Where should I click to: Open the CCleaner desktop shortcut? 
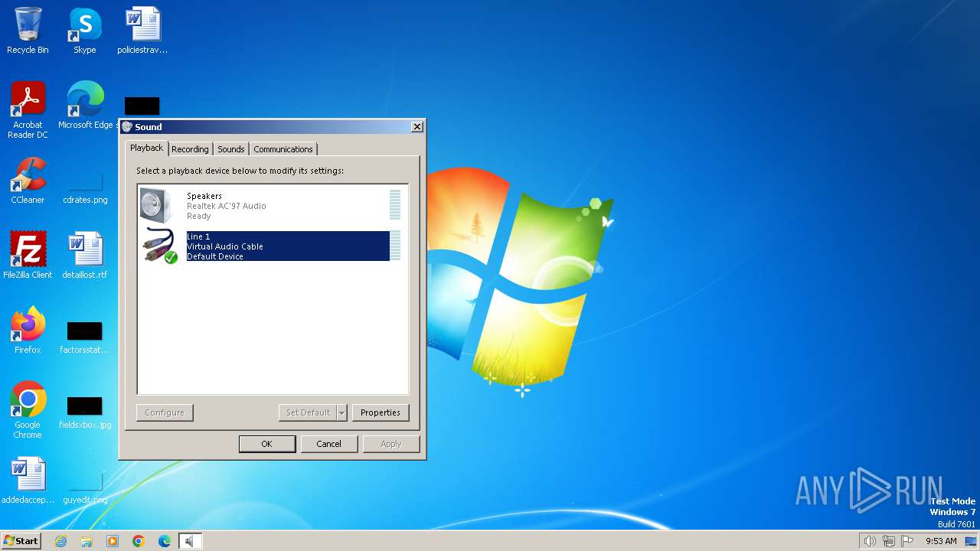click(28, 181)
